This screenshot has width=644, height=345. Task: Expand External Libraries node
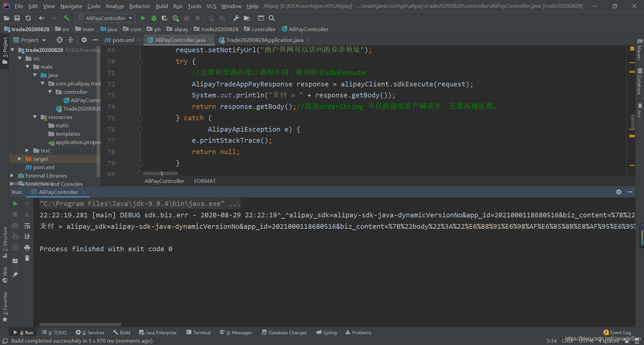click(x=12, y=176)
